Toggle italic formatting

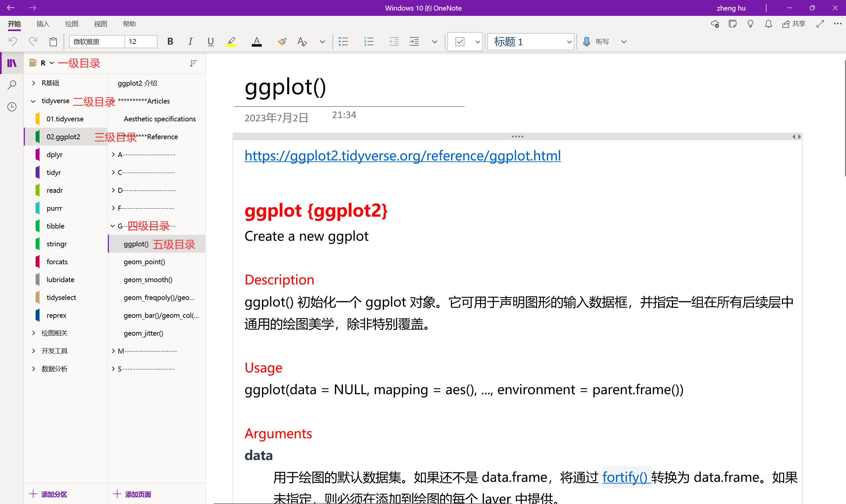tap(190, 41)
